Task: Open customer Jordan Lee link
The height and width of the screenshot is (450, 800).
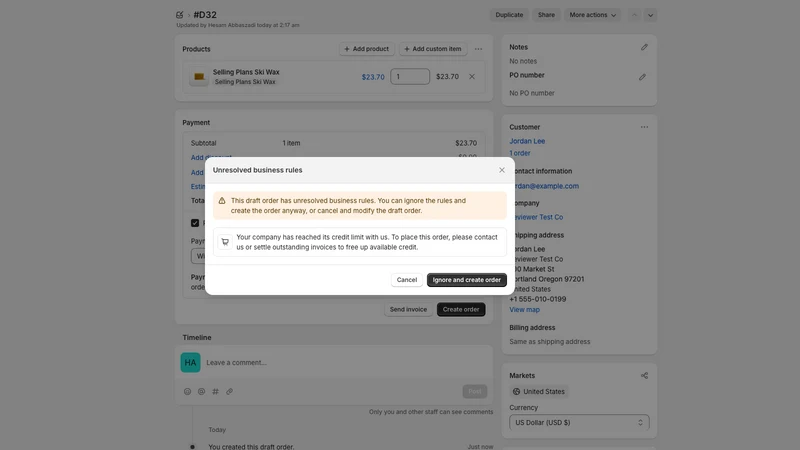Action: pos(527,141)
